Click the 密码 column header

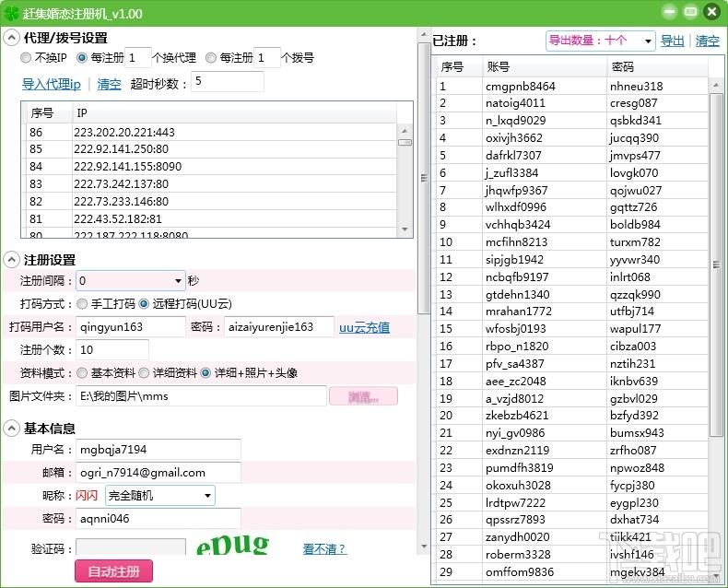point(657,67)
